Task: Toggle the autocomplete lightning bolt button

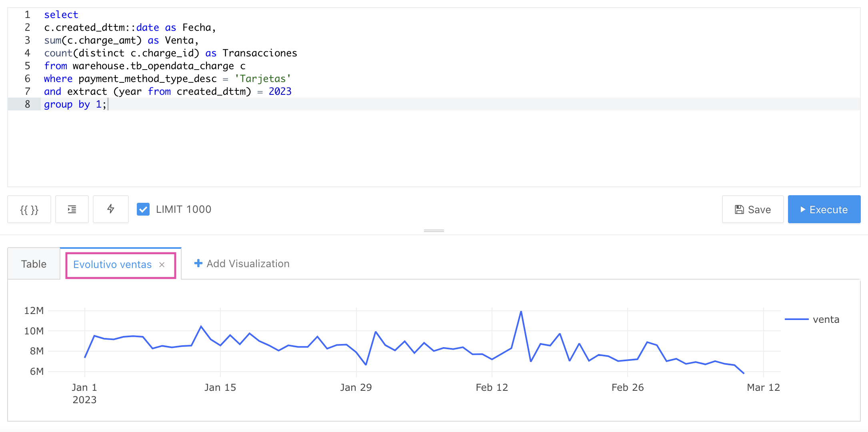Action: [x=111, y=209]
